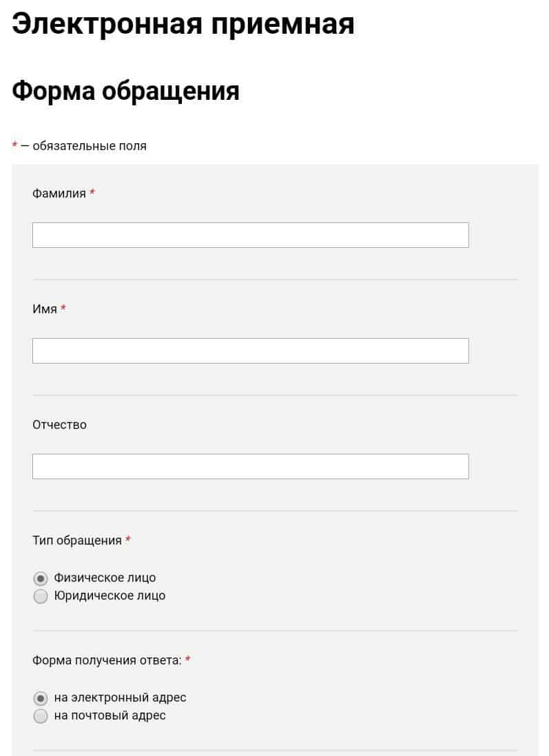549x756 pixels.
Task: Choose на почтовый адрес radio circle
Action: point(41,716)
